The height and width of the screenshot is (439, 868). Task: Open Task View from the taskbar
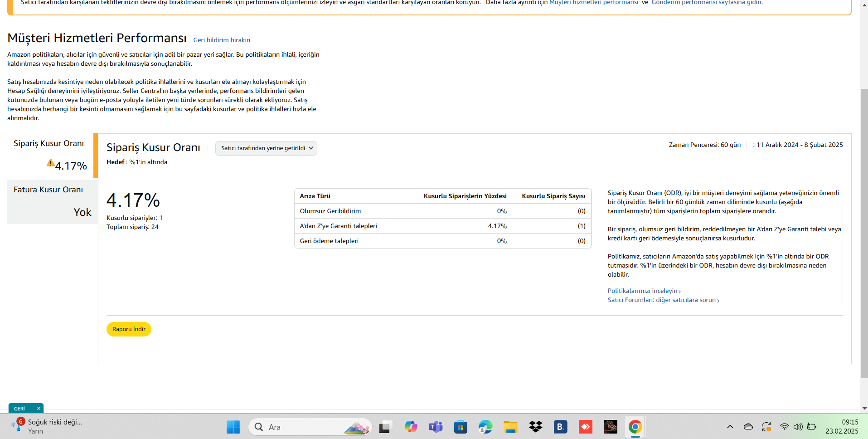(385, 427)
